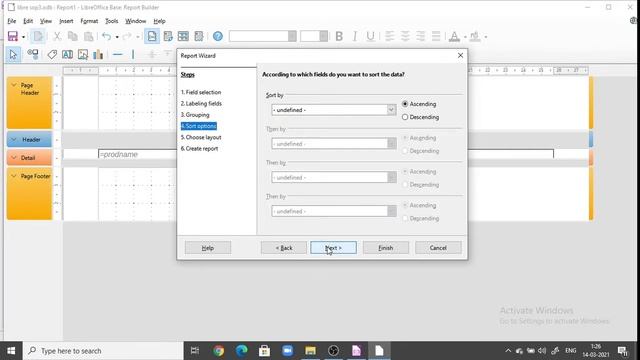Open the View menu
640x360 pixels.
tap(46, 21)
